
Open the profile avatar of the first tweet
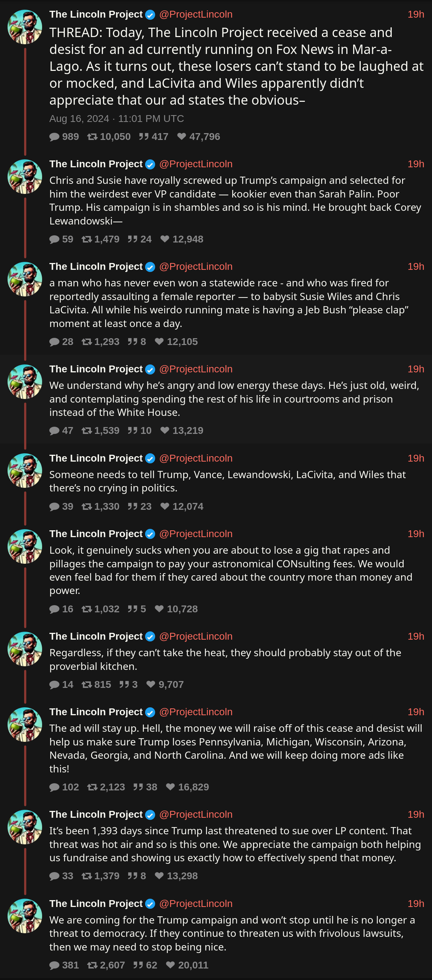[25, 27]
